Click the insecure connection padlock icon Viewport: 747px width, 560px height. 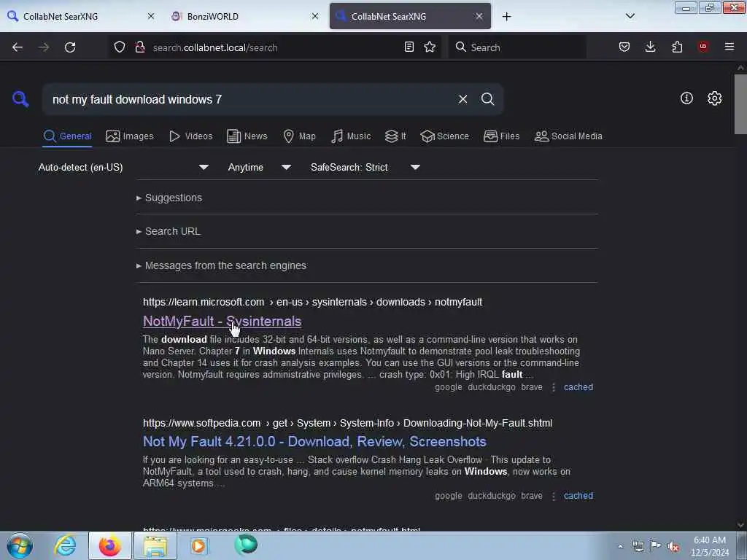[140, 47]
